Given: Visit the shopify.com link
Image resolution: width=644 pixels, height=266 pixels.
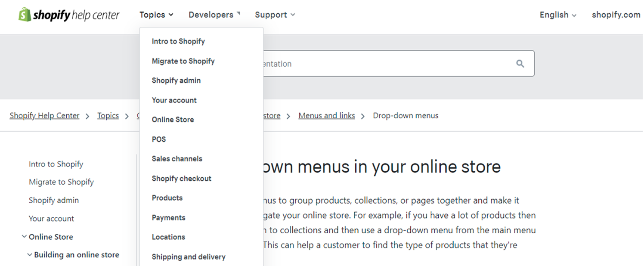Looking at the screenshot, I should tap(616, 15).
